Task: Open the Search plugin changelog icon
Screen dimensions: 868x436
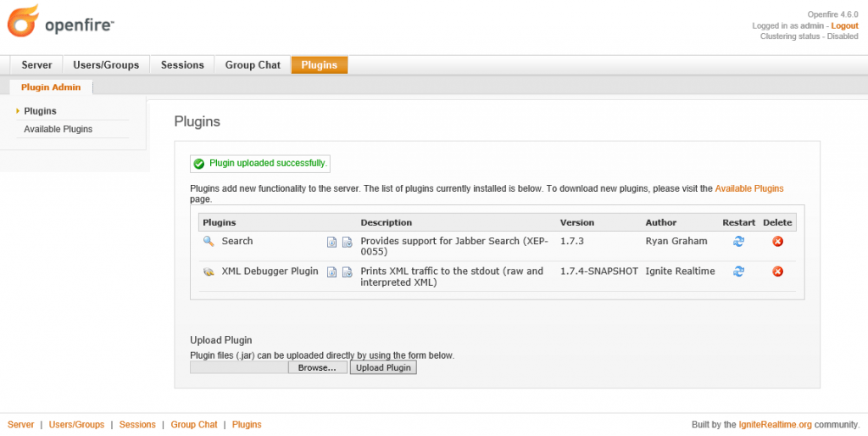Action: [x=347, y=242]
